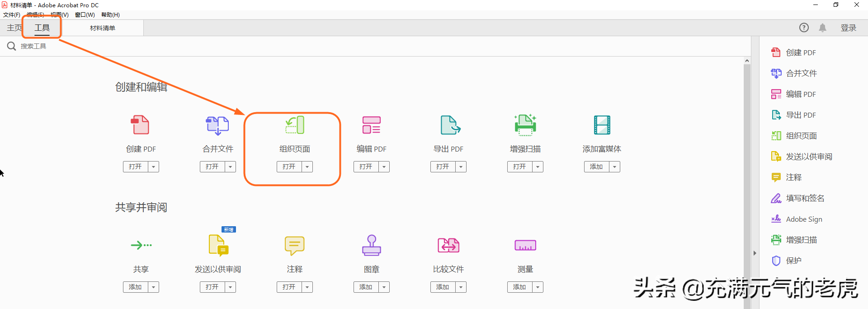
Task: Open the 帮助(H) menu
Action: click(110, 15)
